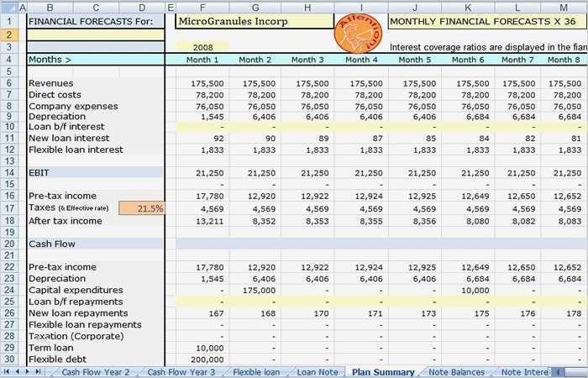Select row 14 header

(9, 172)
